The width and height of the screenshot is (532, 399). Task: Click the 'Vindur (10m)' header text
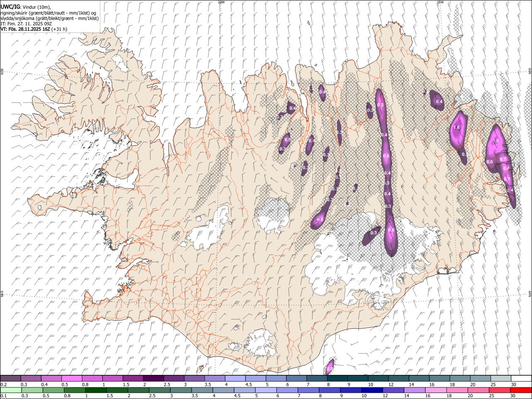point(36,7)
